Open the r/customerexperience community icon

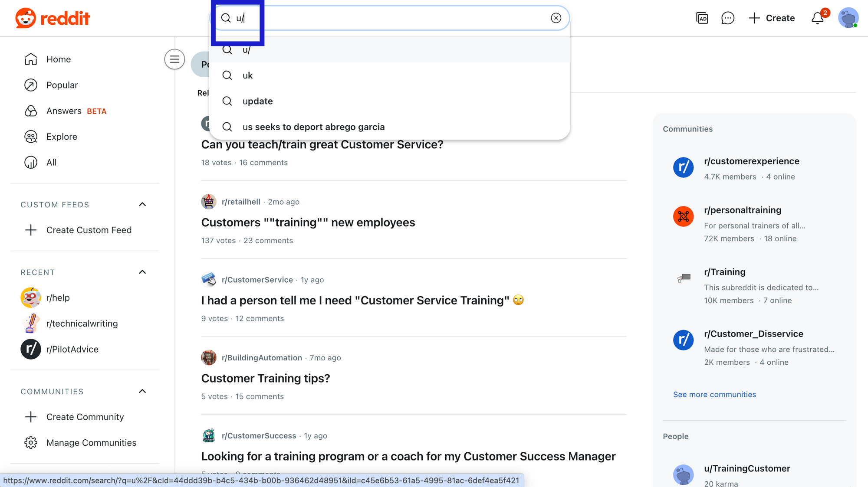click(x=683, y=167)
